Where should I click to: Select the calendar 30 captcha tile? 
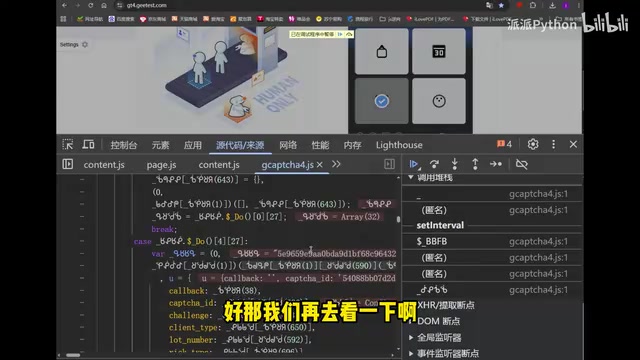click(x=439, y=51)
